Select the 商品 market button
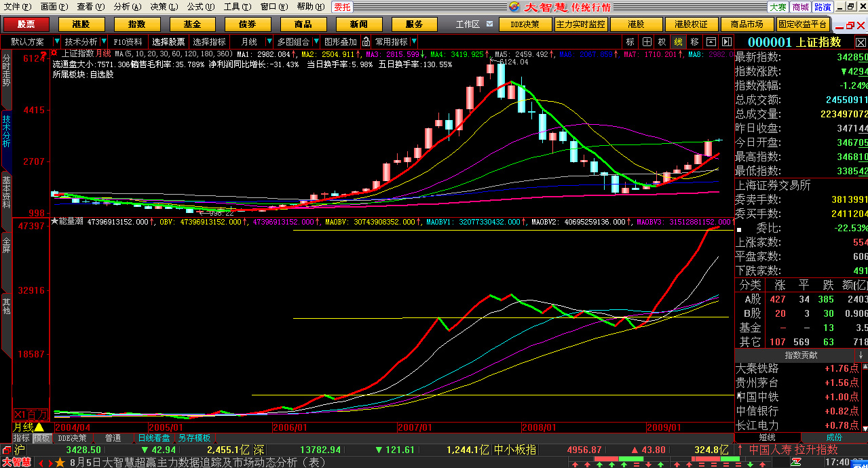The height and width of the screenshot is (468, 868). coord(304,24)
